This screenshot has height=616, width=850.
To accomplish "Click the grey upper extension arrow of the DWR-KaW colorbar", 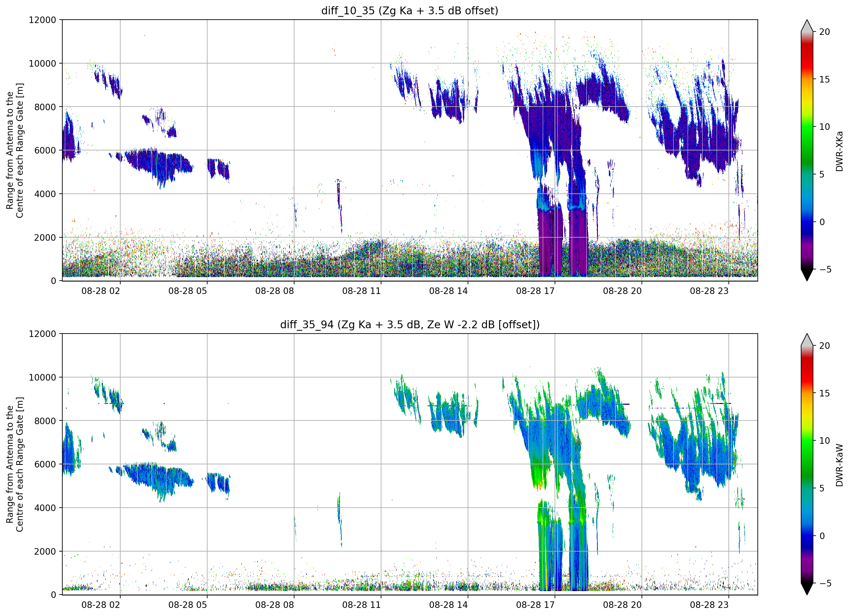I will [x=806, y=339].
